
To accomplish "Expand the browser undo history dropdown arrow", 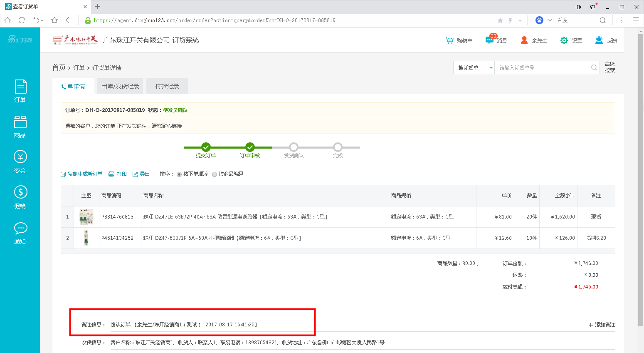I will (42, 20).
